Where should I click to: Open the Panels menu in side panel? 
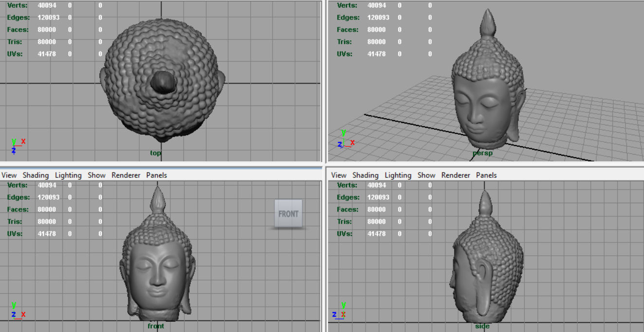coord(486,175)
